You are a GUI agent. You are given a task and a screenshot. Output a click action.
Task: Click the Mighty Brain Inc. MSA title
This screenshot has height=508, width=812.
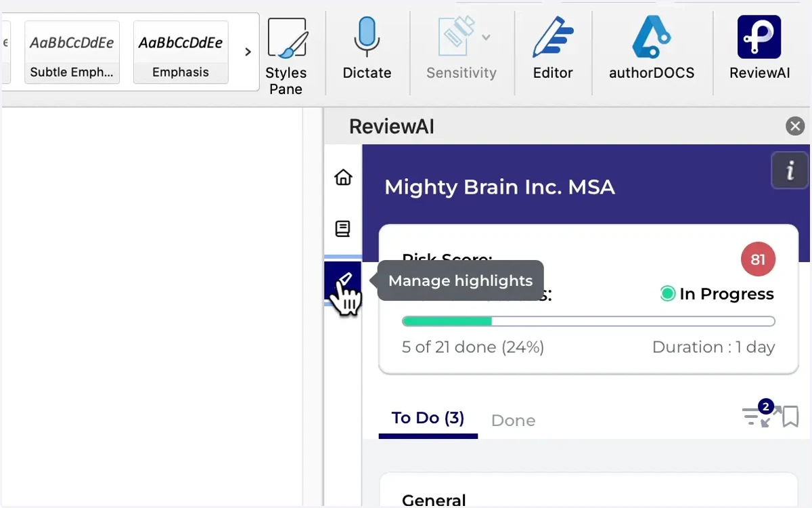pos(499,187)
